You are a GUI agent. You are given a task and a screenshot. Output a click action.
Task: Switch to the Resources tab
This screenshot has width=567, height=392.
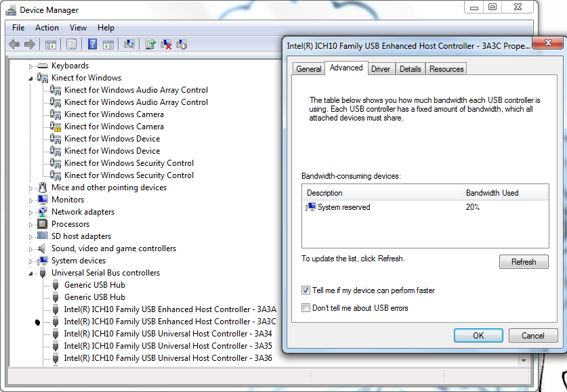tap(446, 68)
